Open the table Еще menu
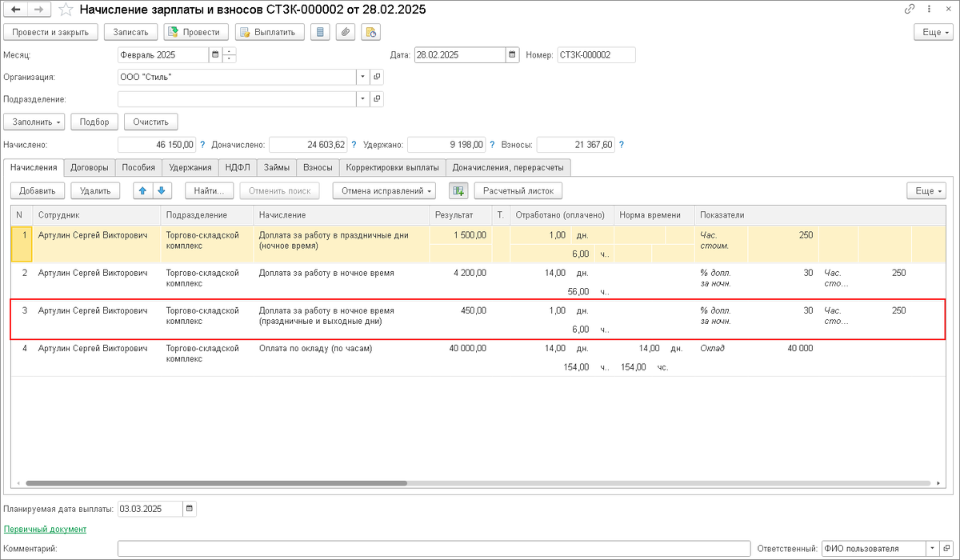The image size is (960, 560). click(x=926, y=191)
